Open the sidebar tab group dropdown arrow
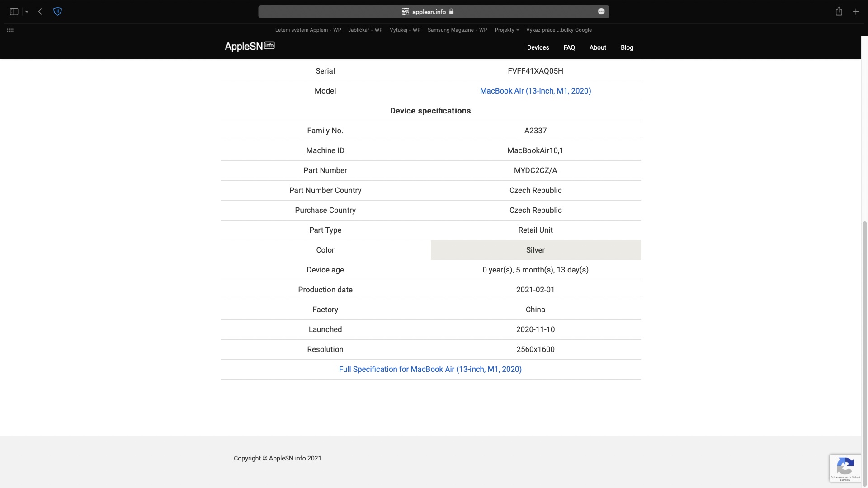868x488 pixels. point(27,12)
